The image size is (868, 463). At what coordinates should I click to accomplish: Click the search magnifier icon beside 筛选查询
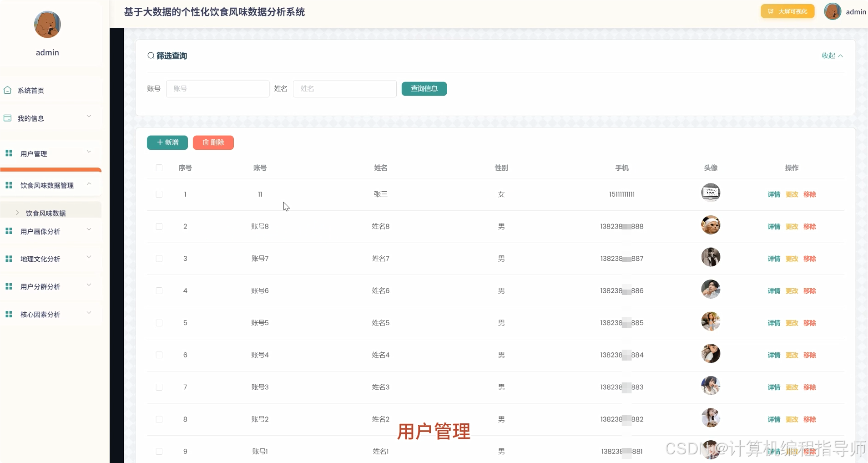(151, 56)
